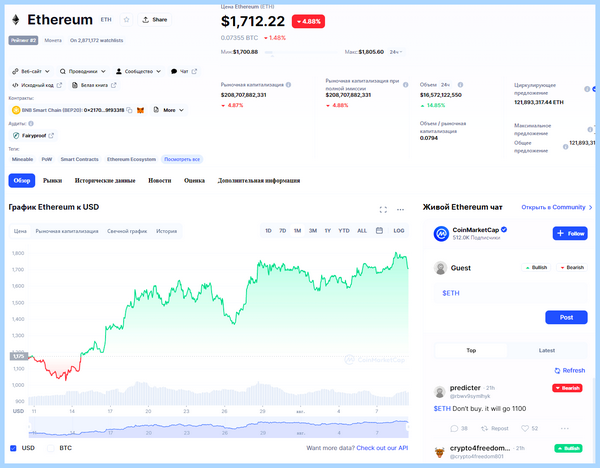Image resolution: width=600 pixels, height=468 pixels.
Task: Open the Check out our API link
Action: 382,448
